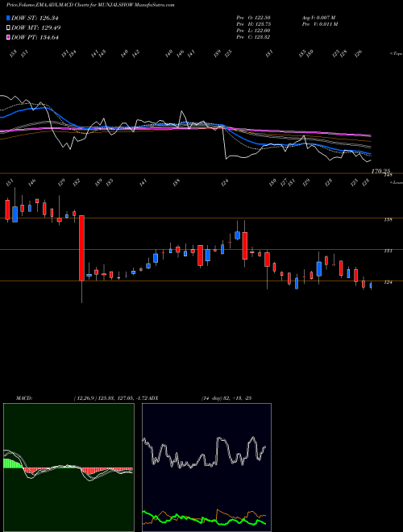Click the last blue candlestick on the right

[371, 285]
